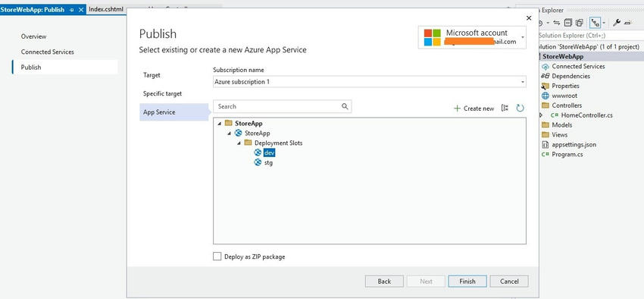This screenshot has height=299, width=644.
Task: Click the Finish button
Action: point(467,282)
